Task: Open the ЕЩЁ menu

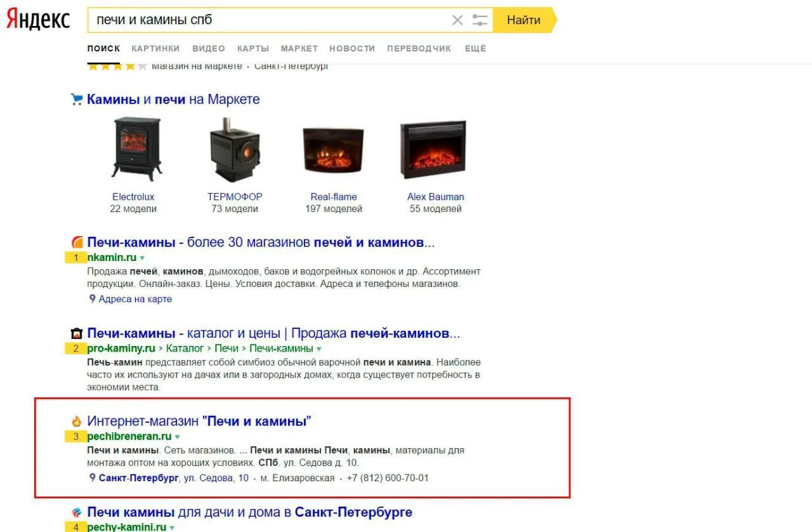Action: pos(475,48)
